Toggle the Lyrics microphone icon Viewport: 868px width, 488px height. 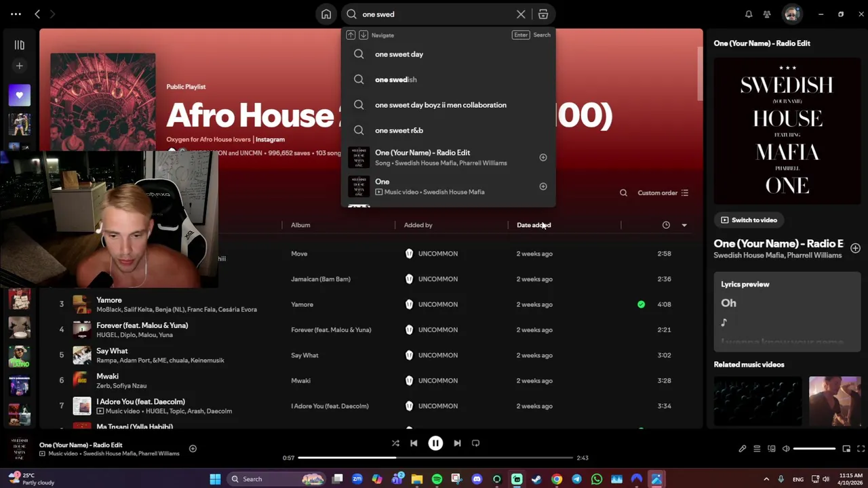pos(743,449)
